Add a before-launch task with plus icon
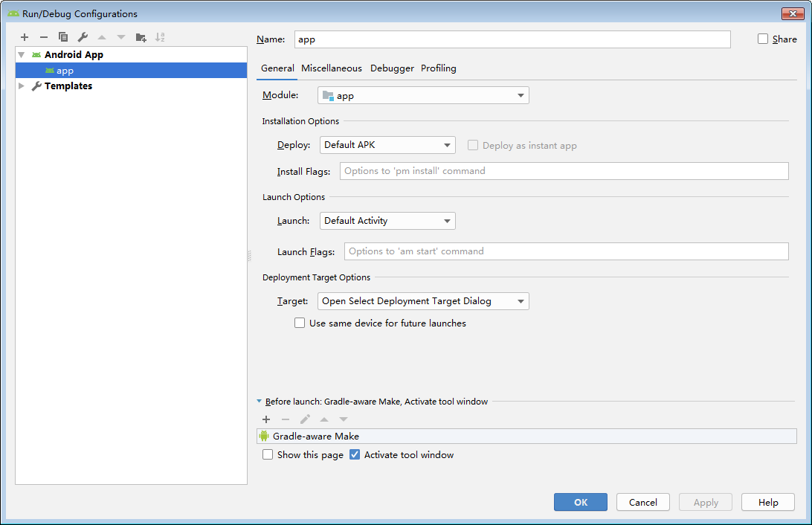812x525 pixels. tap(266, 419)
